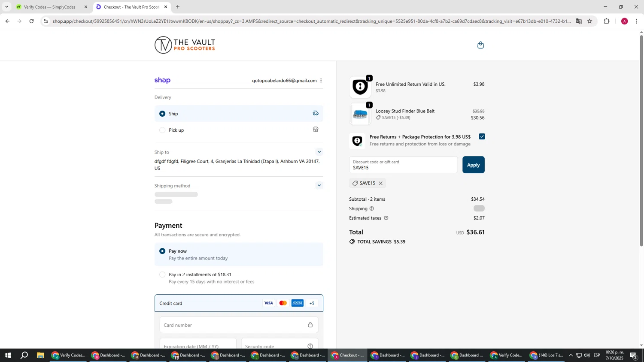Click the Mastercard icon
The image size is (644, 362).
(x=283, y=303)
